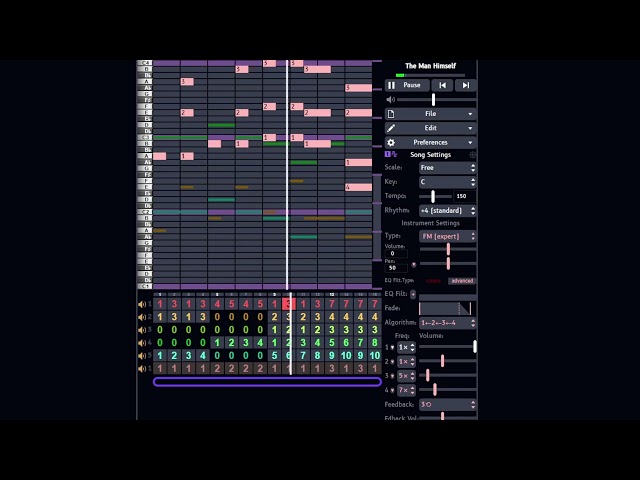Expand operator 1 options arrow
Viewport: 640px width, 480px height.
click(x=392, y=348)
